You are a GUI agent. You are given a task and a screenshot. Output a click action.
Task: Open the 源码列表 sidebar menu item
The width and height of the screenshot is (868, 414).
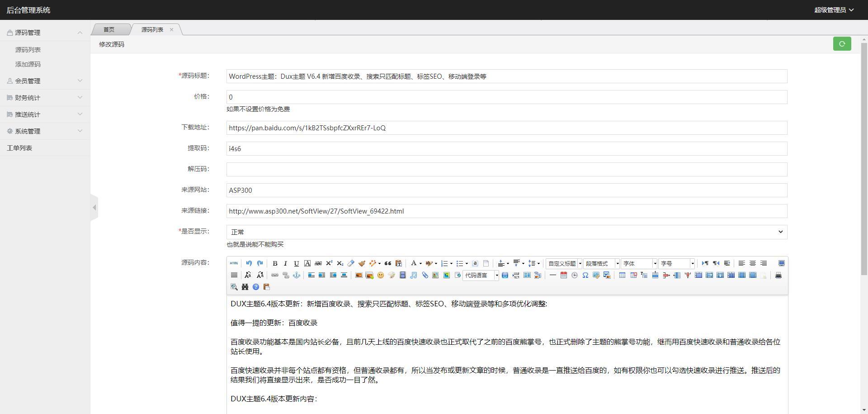(29, 49)
